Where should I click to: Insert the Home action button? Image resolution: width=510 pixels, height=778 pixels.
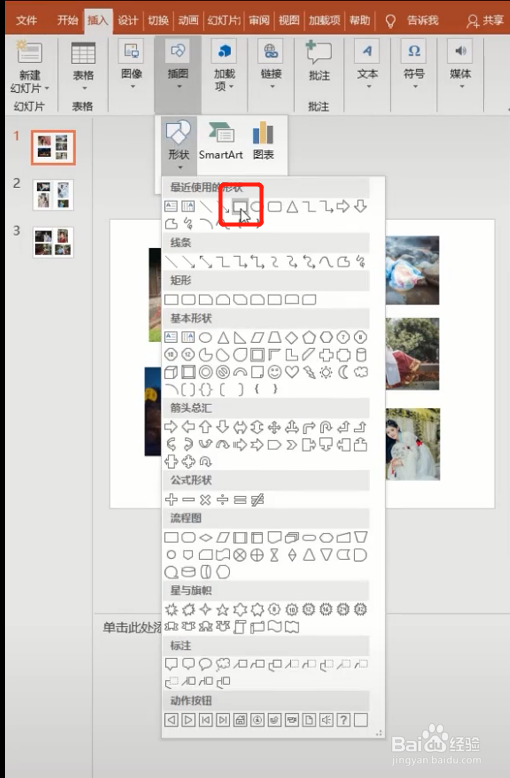(x=240, y=719)
